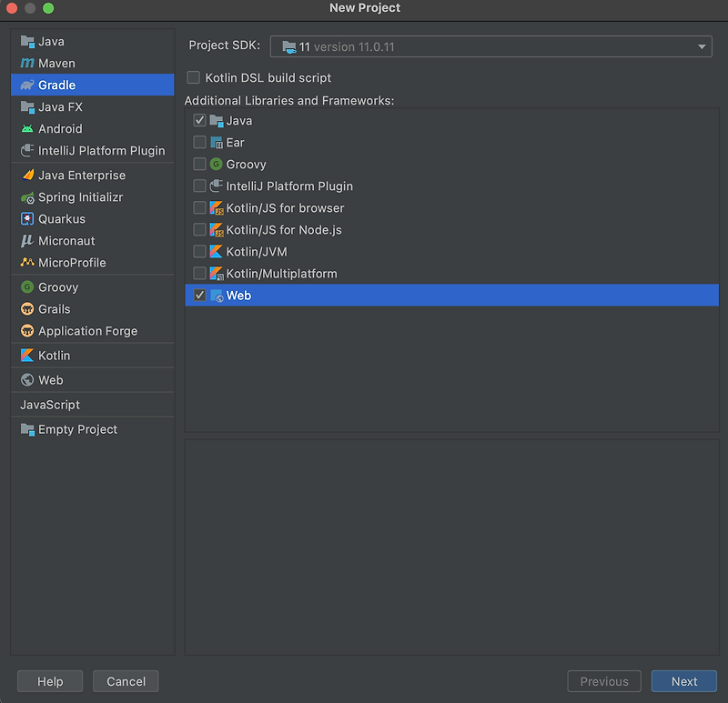Click the Previous button
The height and width of the screenshot is (703, 728).
click(604, 681)
